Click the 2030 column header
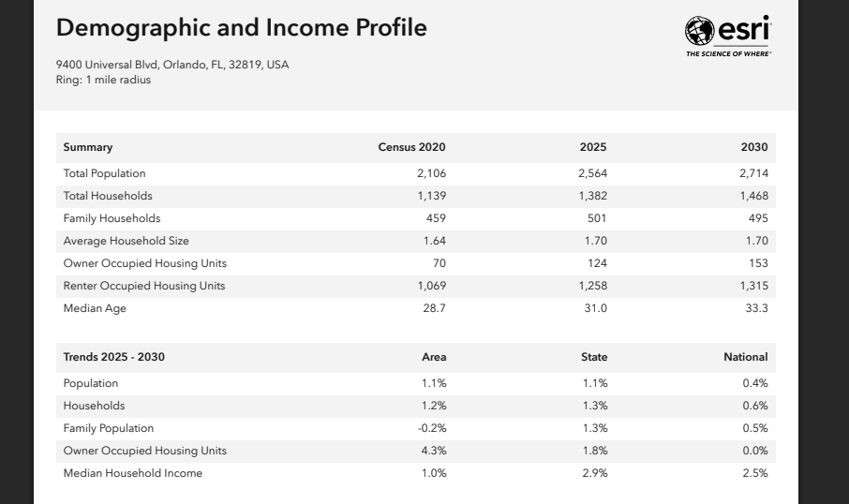 [x=754, y=147]
